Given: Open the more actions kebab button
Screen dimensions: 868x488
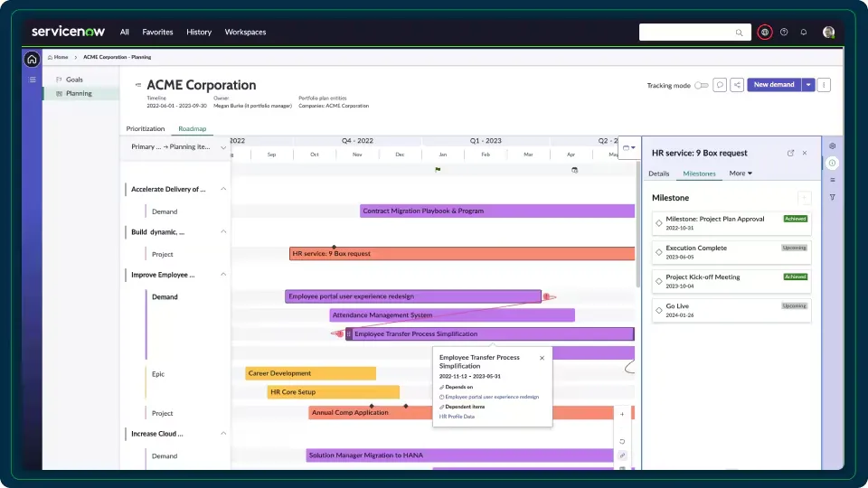Looking at the screenshot, I should coord(824,85).
